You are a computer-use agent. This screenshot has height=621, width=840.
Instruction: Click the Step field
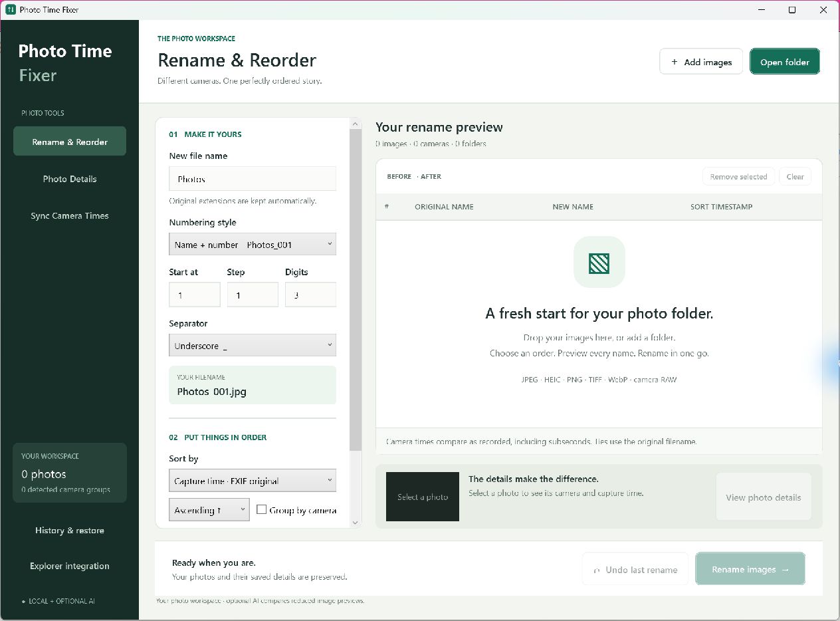pos(253,295)
